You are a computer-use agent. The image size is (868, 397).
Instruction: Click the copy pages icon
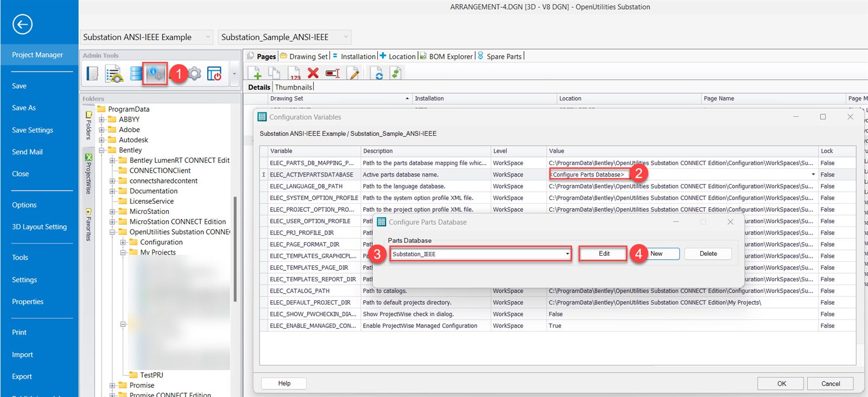tap(275, 73)
